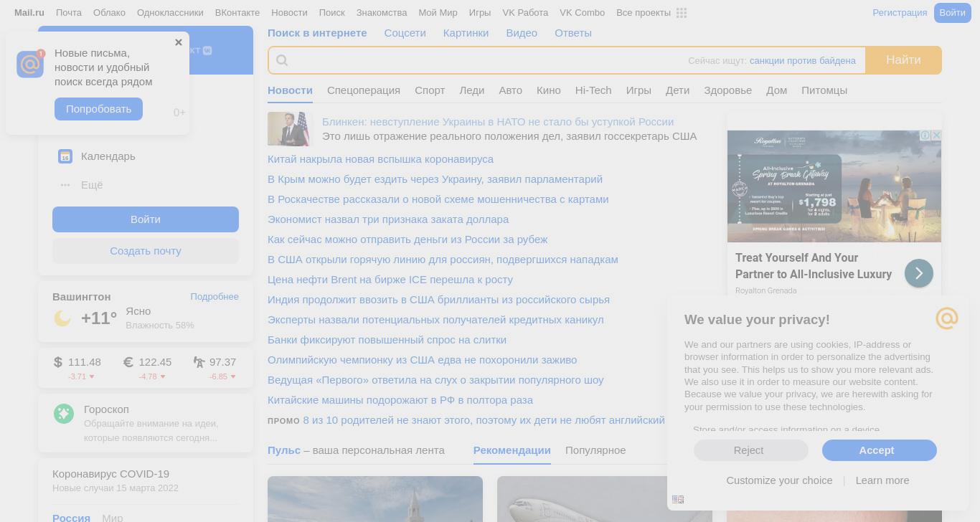This screenshot has height=522, width=980.
Task: Click the language flag icon in privacy dialog
Action: [678, 499]
